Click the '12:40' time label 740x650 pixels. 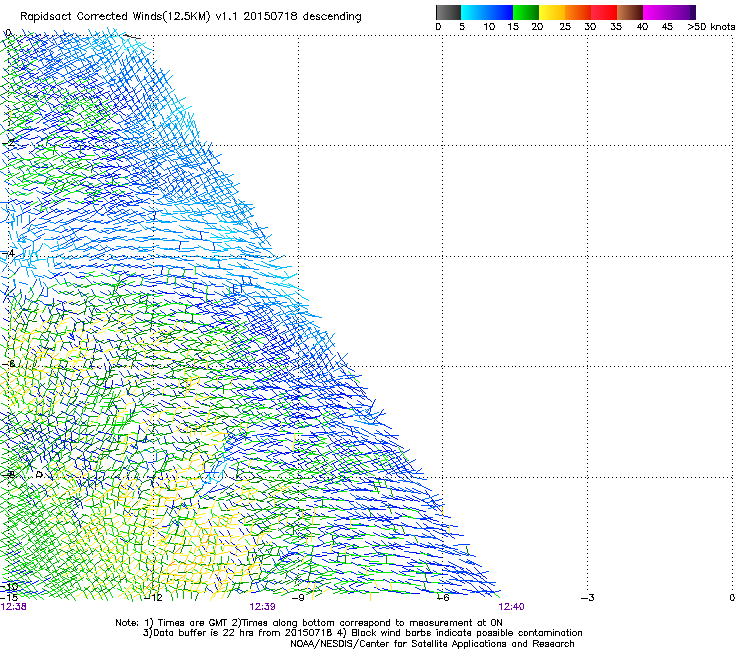point(512,607)
